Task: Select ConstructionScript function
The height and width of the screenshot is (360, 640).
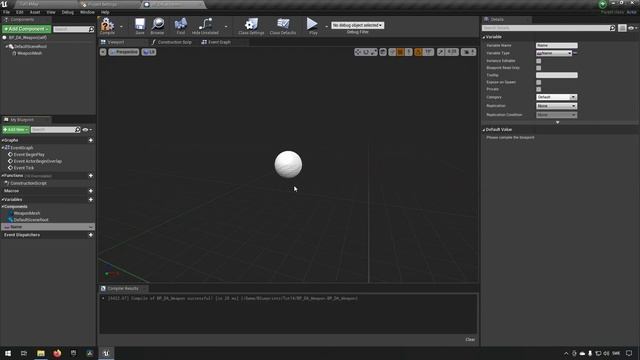Action: [28, 183]
